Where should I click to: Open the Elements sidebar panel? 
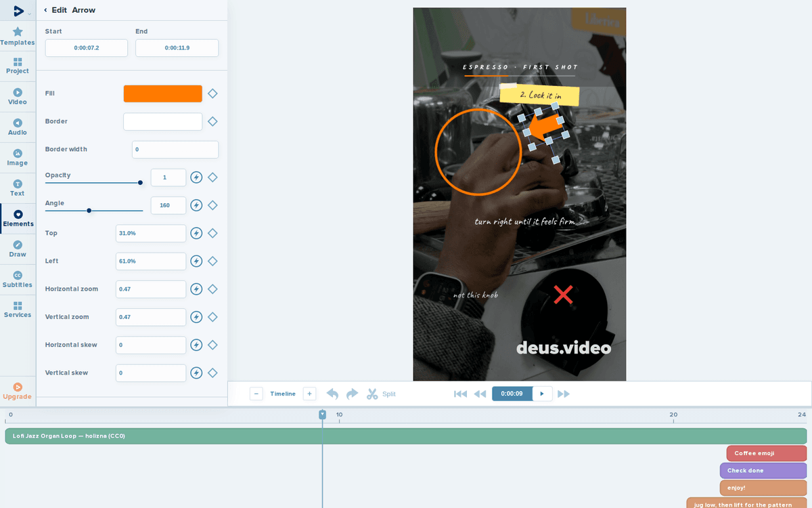pos(18,218)
